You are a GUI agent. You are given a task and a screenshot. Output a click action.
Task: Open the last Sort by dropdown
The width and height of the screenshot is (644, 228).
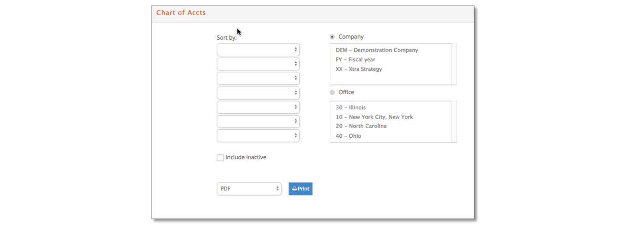tap(258, 136)
